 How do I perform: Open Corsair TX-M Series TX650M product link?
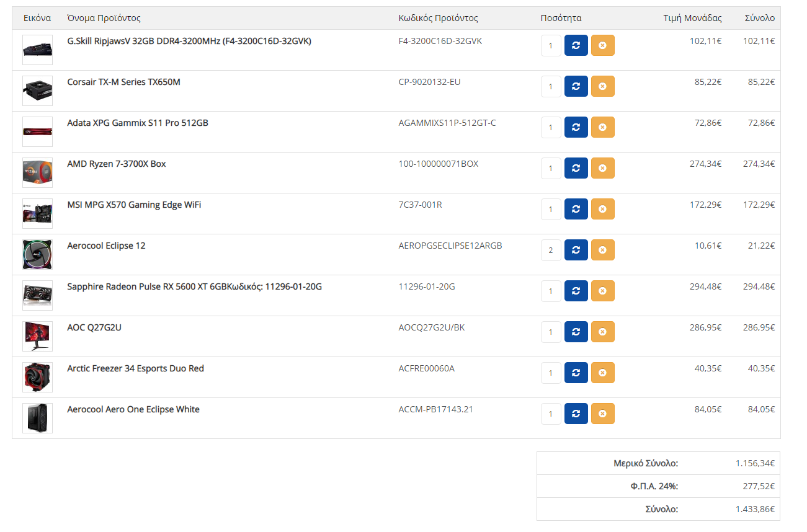tap(124, 82)
